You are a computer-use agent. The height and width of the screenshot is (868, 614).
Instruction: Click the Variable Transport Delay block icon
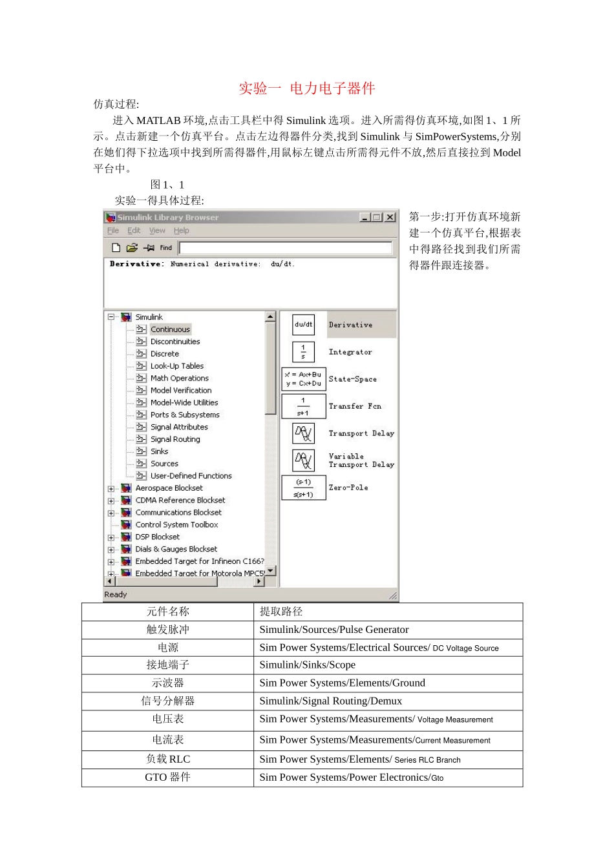click(x=303, y=460)
